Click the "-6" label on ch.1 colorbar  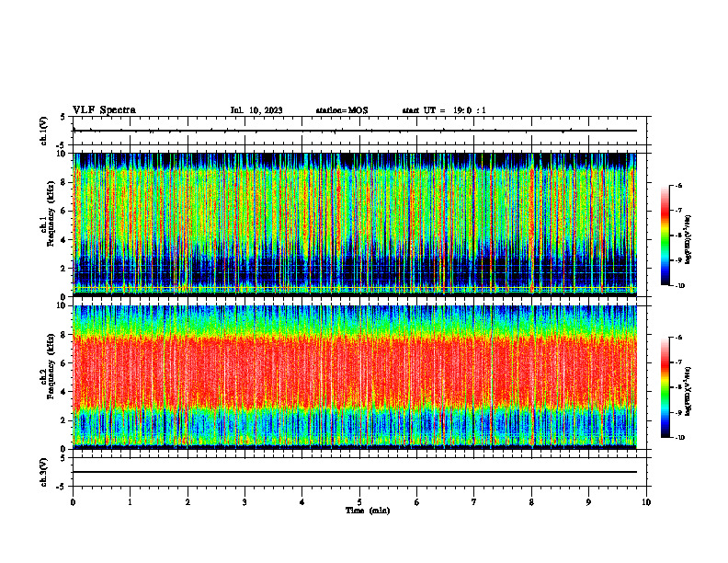(678, 185)
